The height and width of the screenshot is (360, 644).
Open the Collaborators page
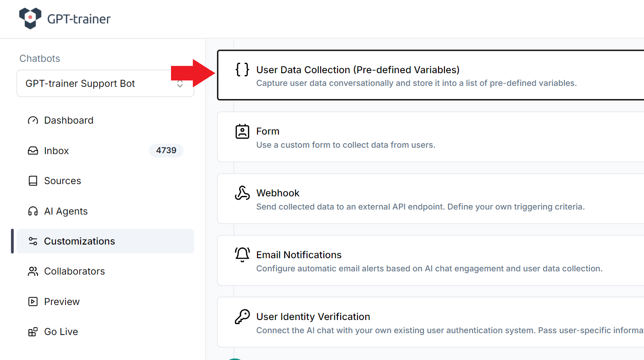coord(106,271)
